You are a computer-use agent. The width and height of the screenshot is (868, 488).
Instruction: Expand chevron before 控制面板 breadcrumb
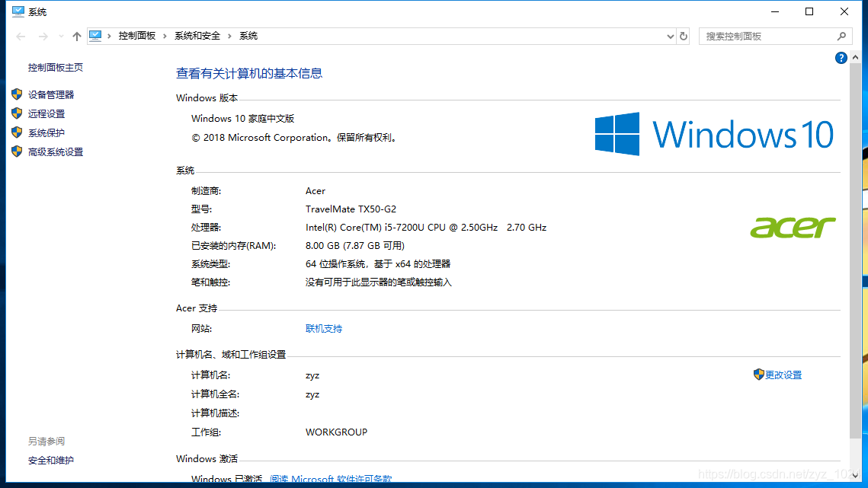(x=109, y=36)
